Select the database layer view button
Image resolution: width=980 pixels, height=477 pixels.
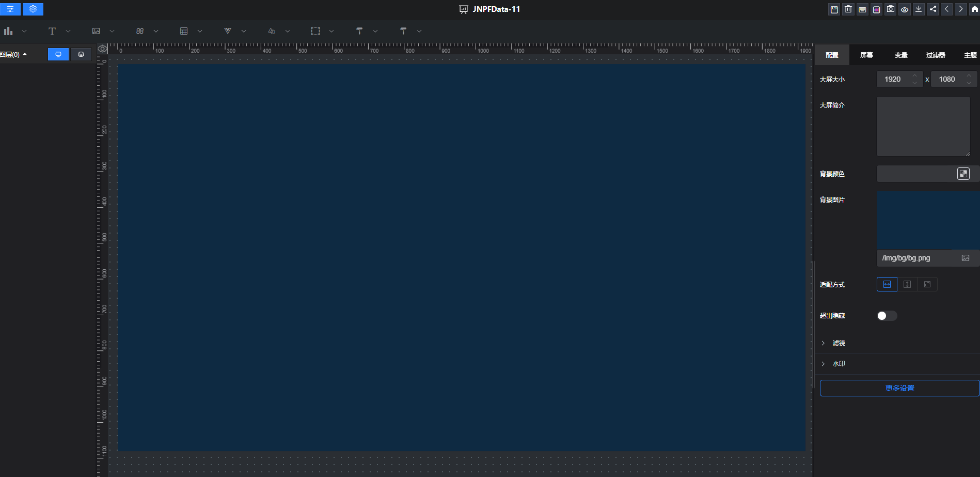81,54
